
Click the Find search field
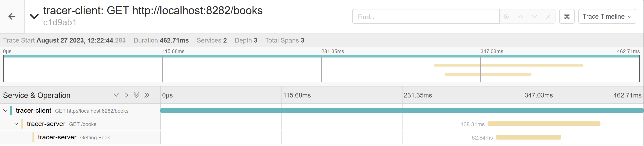426,17
